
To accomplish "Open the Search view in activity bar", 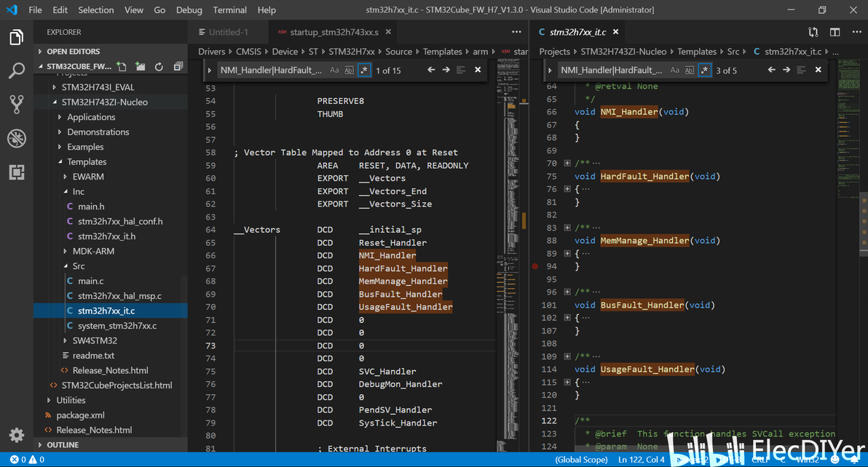I will [x=16, y=71].
